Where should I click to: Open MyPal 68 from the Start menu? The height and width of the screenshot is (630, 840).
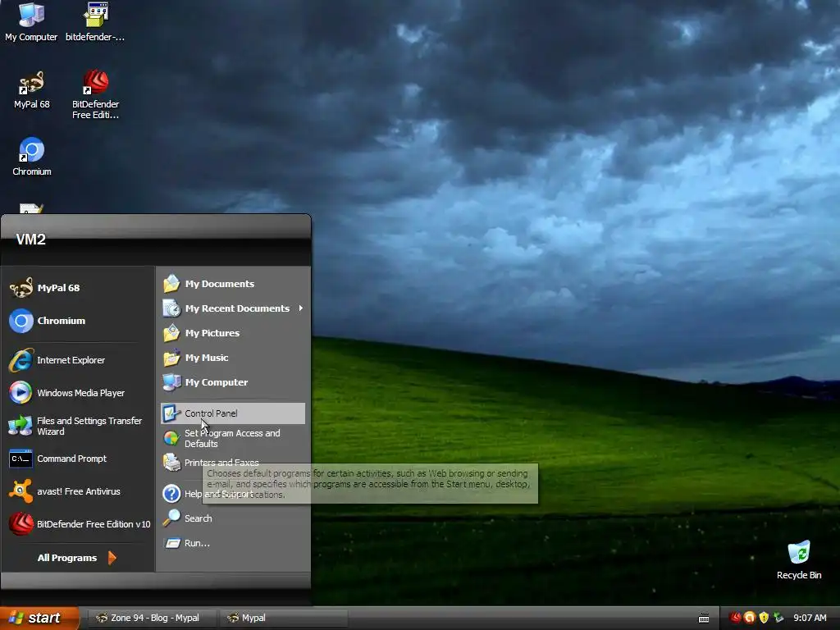point(78,288)
